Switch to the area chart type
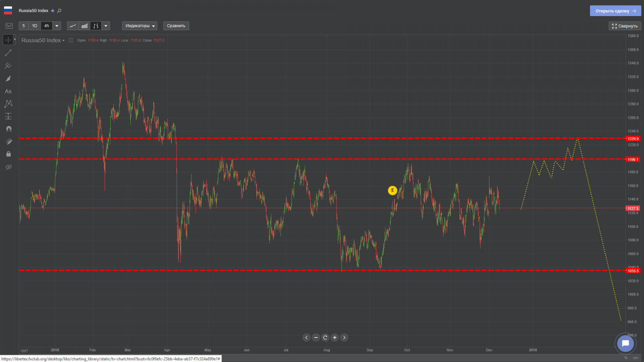644x362 pixels. [x=85, y=26]
